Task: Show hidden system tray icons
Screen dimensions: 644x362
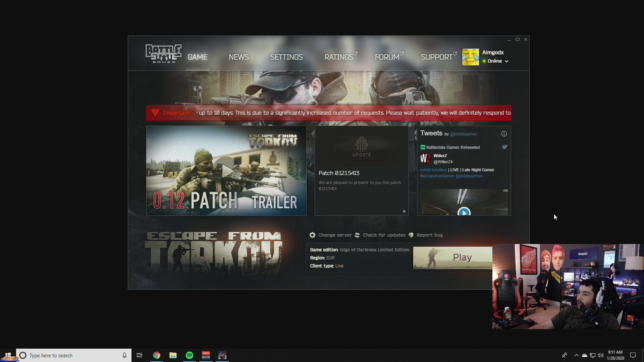Action: pos(576,355)
